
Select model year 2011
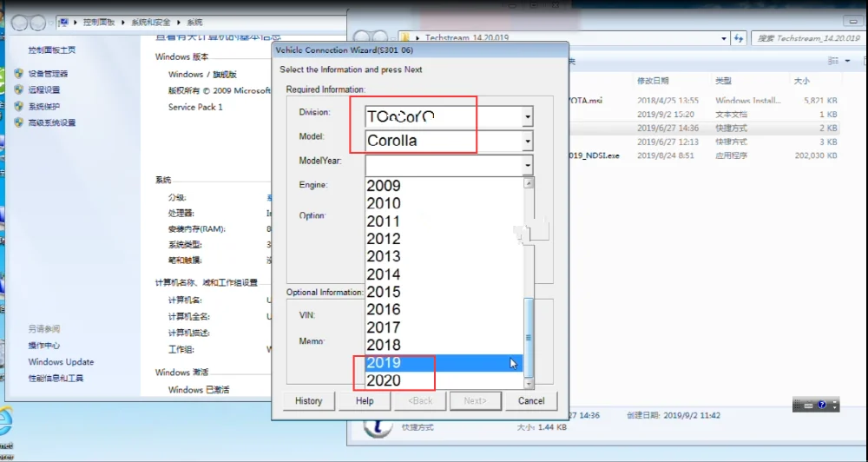(x=444, y=221)
